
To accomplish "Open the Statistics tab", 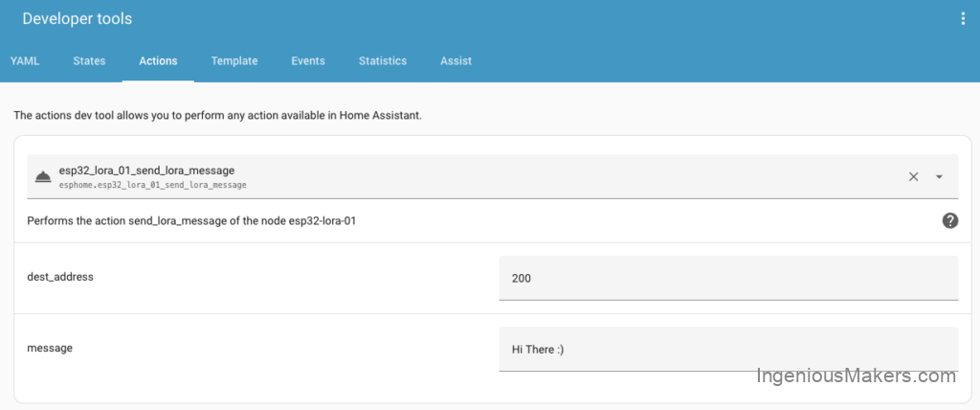I will [383, 60].
